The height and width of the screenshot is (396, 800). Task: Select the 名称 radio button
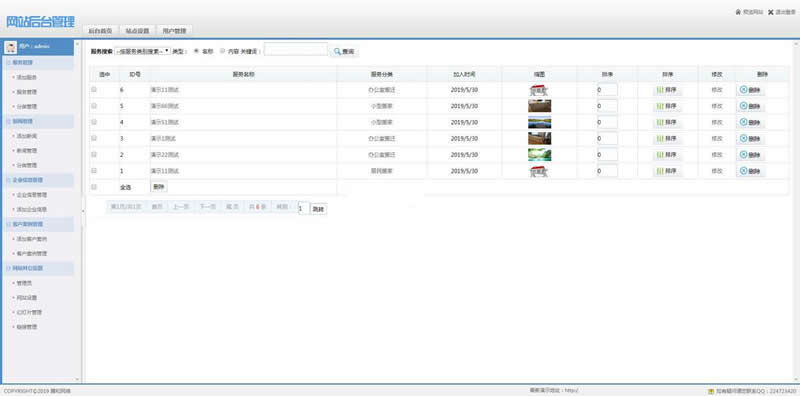196,51
